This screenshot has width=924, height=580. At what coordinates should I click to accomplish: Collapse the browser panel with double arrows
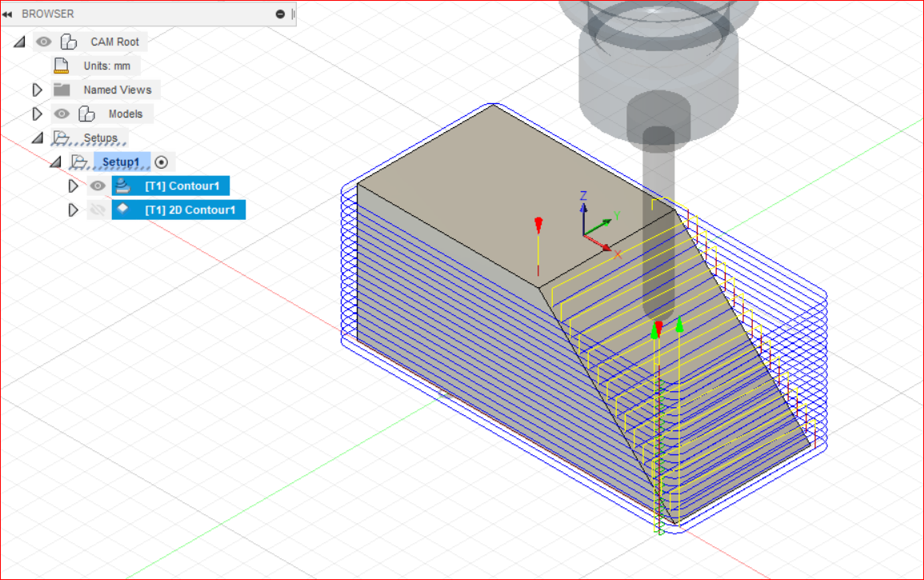coord(7,14)
